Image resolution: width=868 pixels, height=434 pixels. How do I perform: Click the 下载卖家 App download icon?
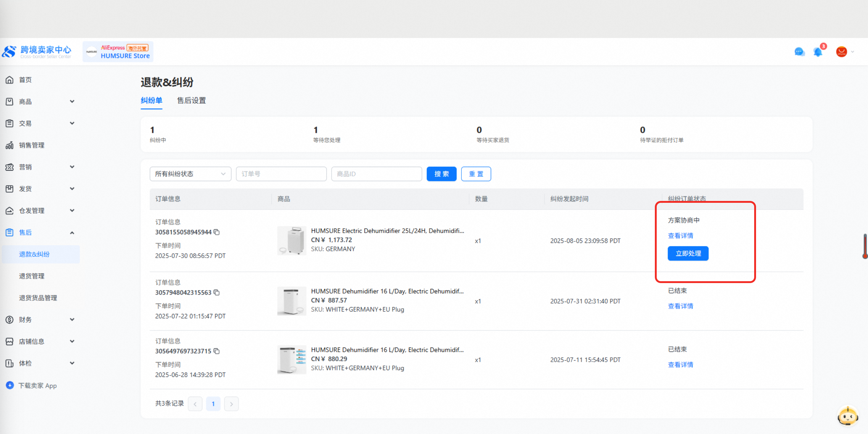[10, 385]
